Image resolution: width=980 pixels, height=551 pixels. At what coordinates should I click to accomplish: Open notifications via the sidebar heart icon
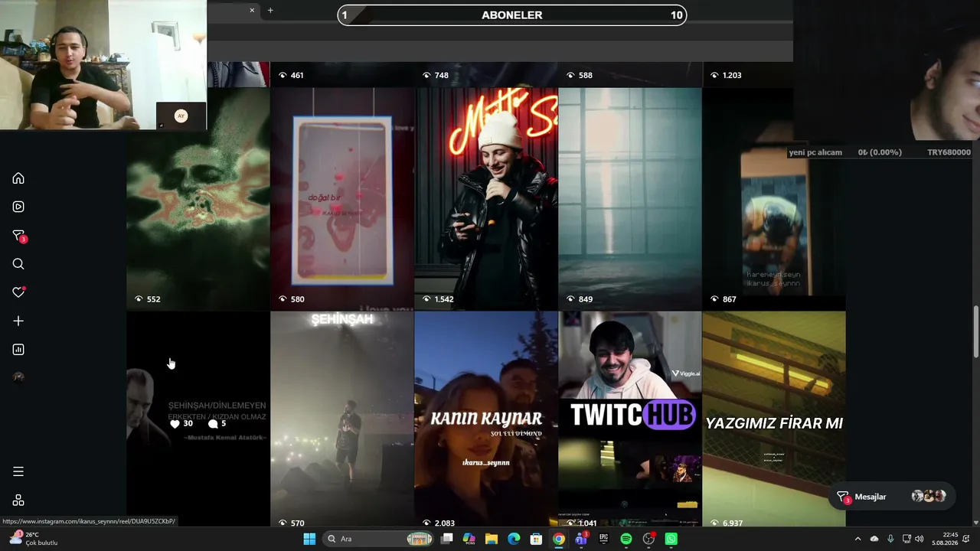[18, 292]
